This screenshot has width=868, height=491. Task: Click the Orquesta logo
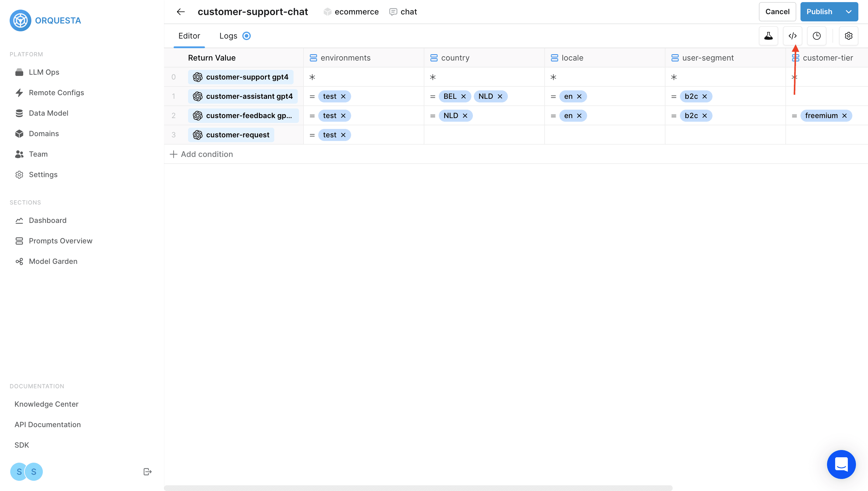coord(20,20)
